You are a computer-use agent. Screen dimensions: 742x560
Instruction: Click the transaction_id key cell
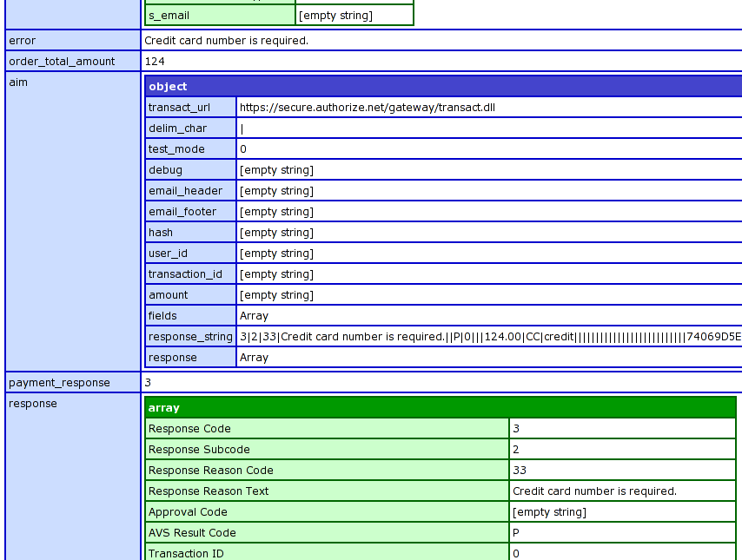(x=190, y=274)
